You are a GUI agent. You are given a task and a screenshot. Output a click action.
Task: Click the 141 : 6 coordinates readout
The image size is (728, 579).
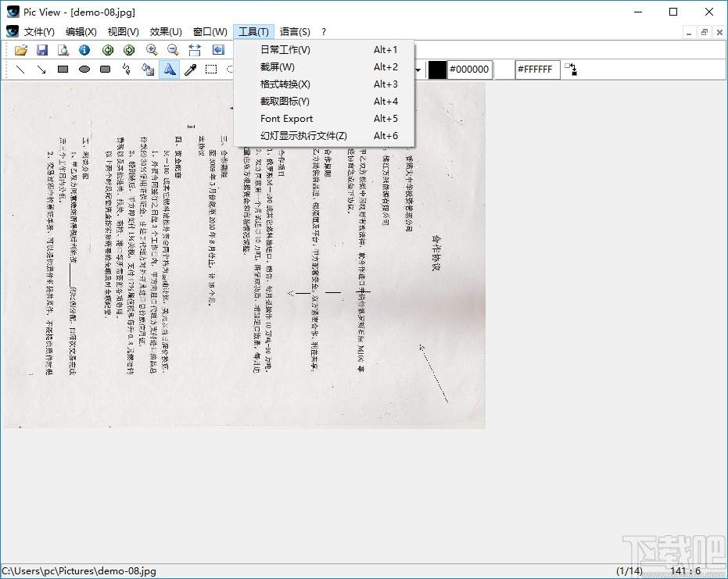tap(685, 570)
